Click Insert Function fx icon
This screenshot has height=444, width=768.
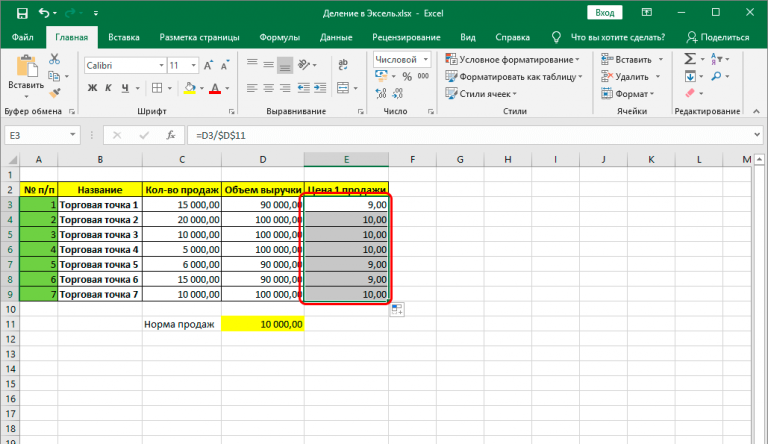[171, 135]
